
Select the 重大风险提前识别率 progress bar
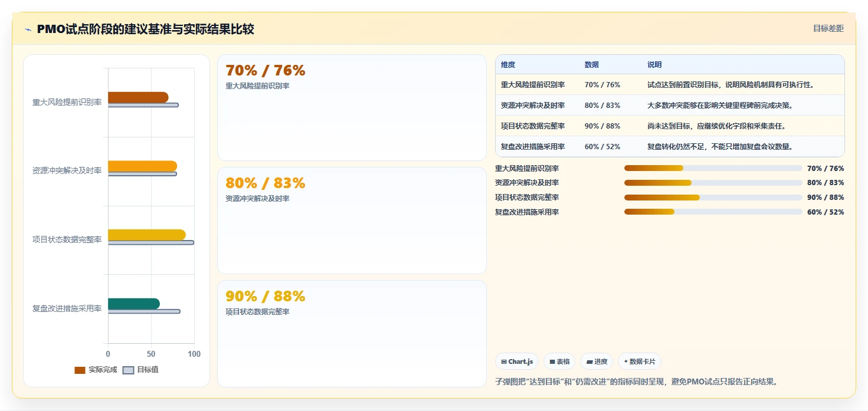pyautogui.click(x=713, y=168)
